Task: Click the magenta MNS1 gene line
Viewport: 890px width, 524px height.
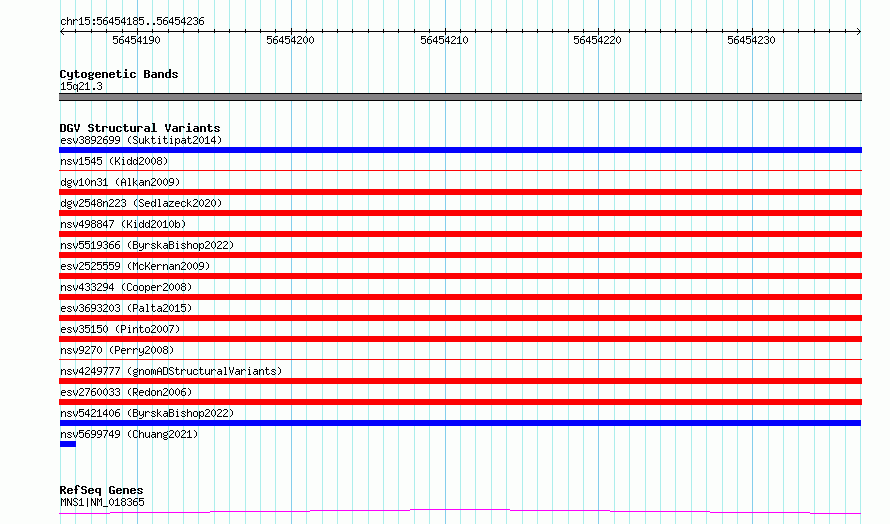Action: coord(460,512)
